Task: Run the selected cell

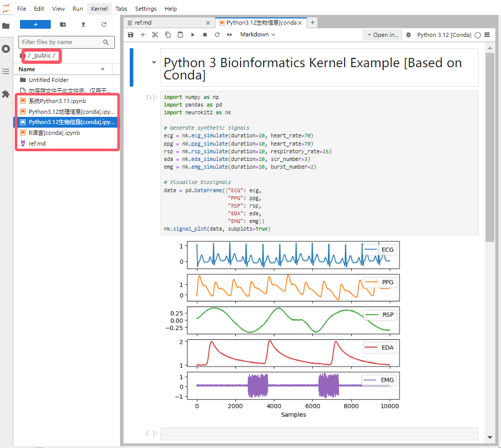Action: tap(193, 35)
